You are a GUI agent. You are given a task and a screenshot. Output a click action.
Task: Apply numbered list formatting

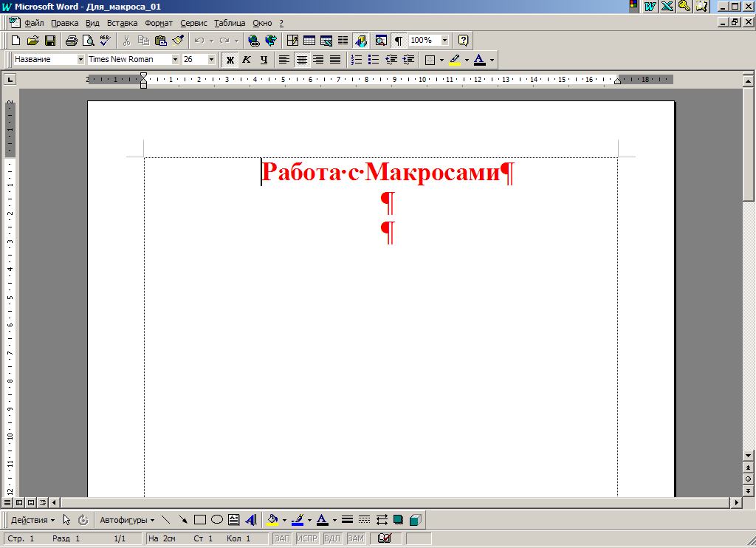coord(357,60)
